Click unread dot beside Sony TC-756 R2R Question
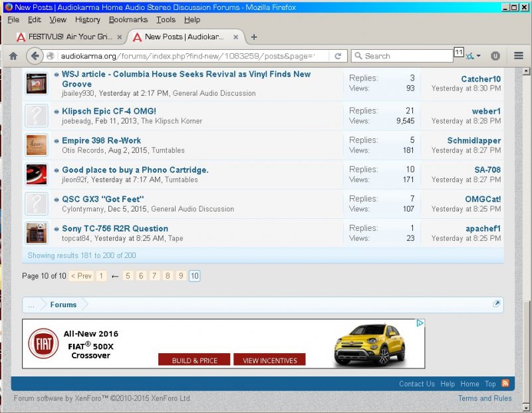 [x=57, y=229]
